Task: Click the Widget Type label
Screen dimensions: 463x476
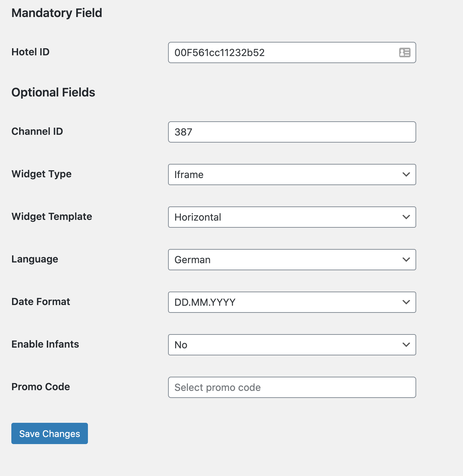Action: 41,174
